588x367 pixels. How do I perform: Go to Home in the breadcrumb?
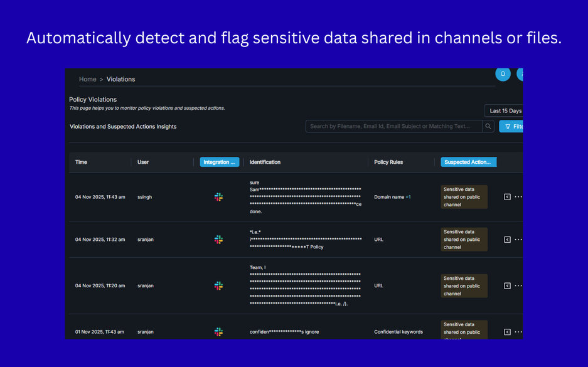tap(87, 79)
